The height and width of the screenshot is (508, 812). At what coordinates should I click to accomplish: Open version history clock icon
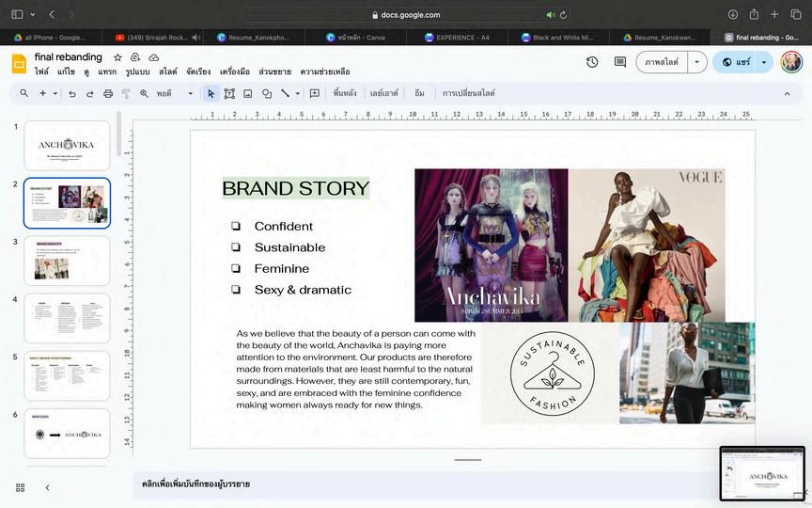click(592, 62)
